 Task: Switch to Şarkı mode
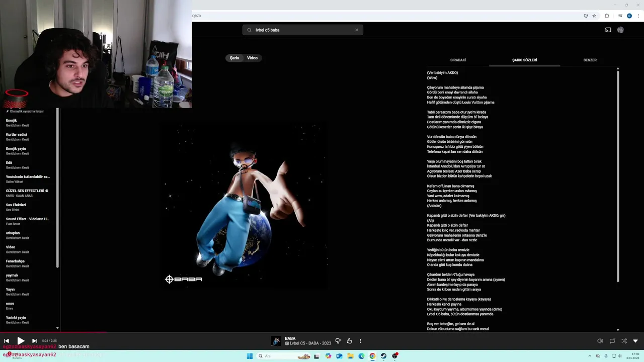(x=234, y=58)
